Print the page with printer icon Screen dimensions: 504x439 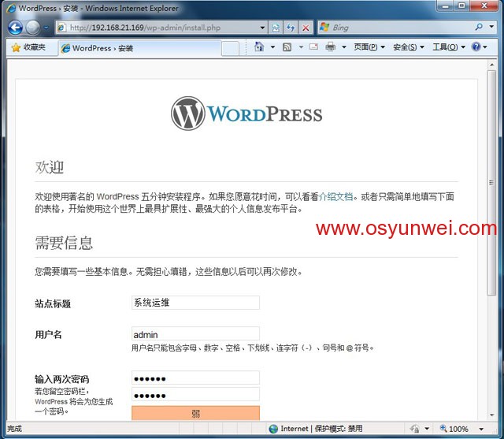click(331, 47)
